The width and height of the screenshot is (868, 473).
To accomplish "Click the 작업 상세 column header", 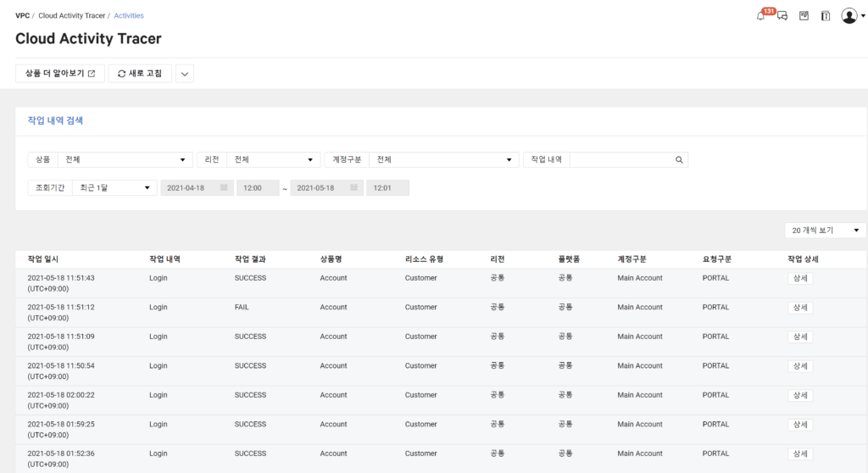I will [x=804, y=259].
